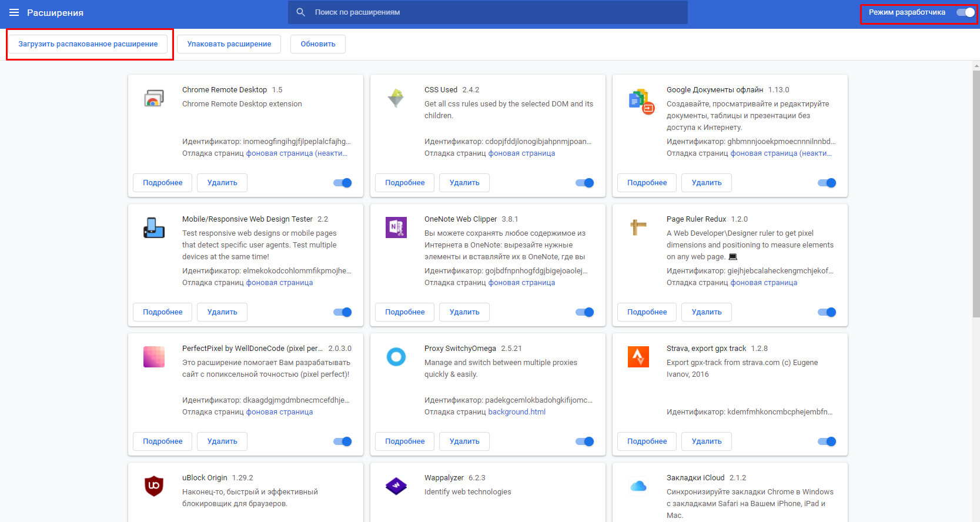Delete Strava export gpx track extension

pyautogui.click(x=707, y=441)
